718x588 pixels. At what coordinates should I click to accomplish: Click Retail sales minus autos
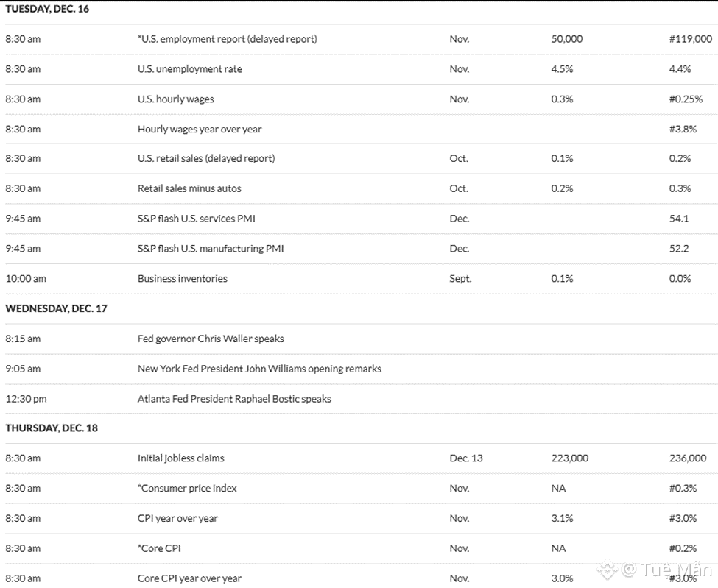click(x=189, y=188)
